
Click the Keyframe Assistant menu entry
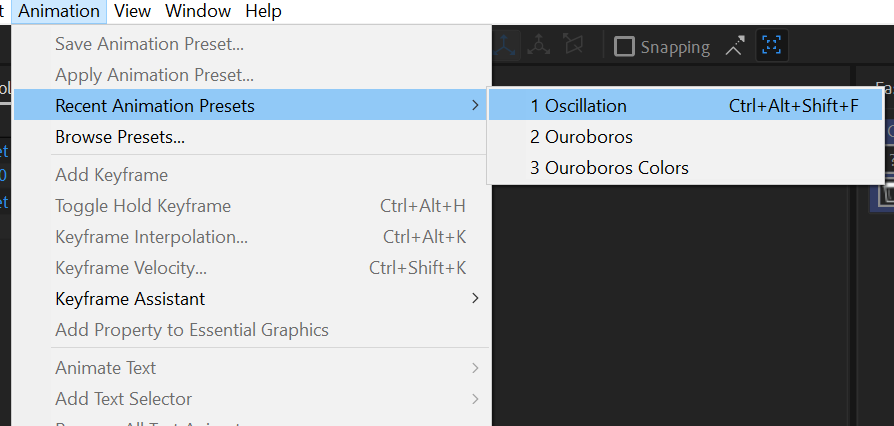click(130, 298)
